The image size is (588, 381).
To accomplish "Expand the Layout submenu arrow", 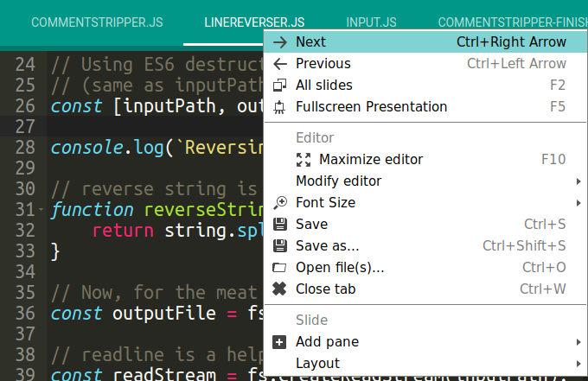I will tap(578, 364).
